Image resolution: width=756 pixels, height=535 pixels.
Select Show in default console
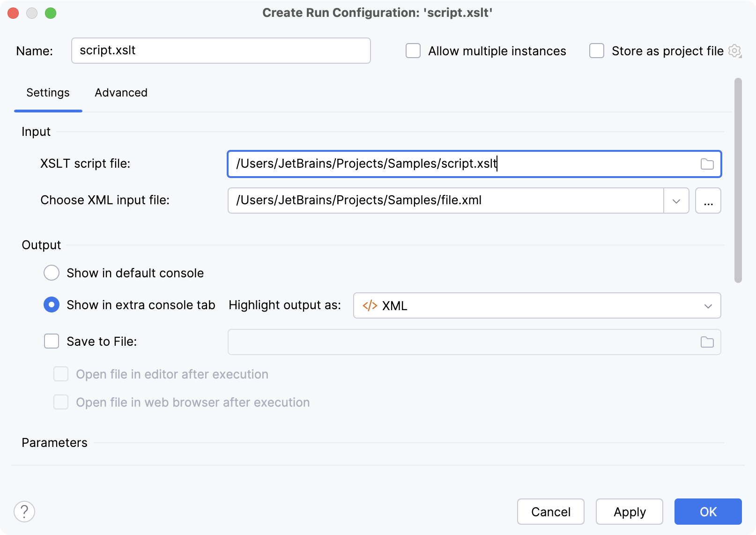(x=52, y=273)
